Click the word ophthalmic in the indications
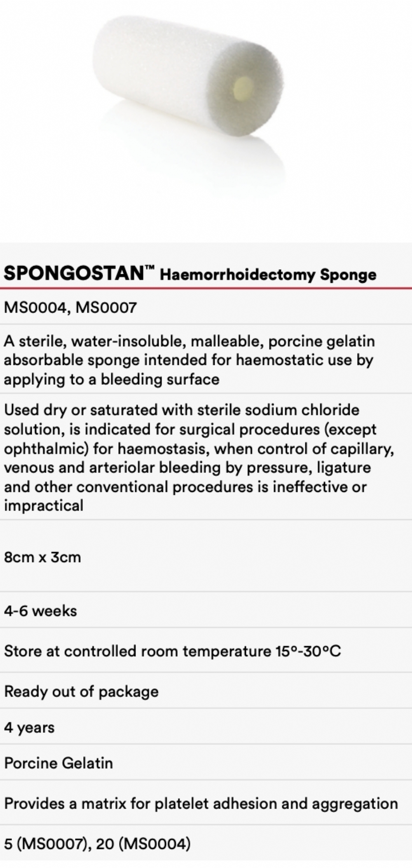The height and width of the screenshot is (868, 412). point(46,448)
